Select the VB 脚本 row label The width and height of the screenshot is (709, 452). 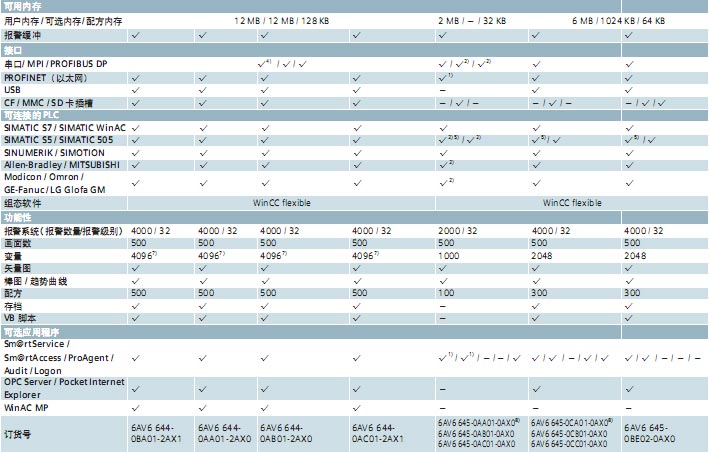point(20,318)
